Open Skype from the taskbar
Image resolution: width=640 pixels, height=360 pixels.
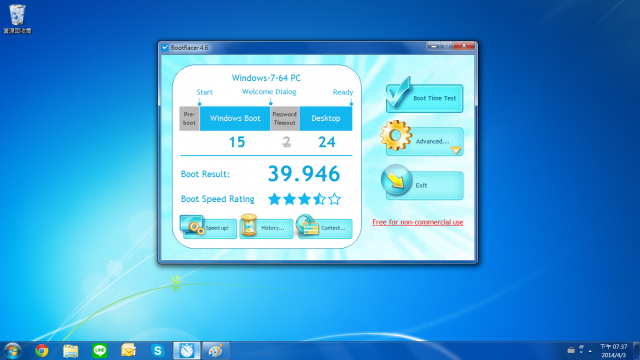coord(158,351)
